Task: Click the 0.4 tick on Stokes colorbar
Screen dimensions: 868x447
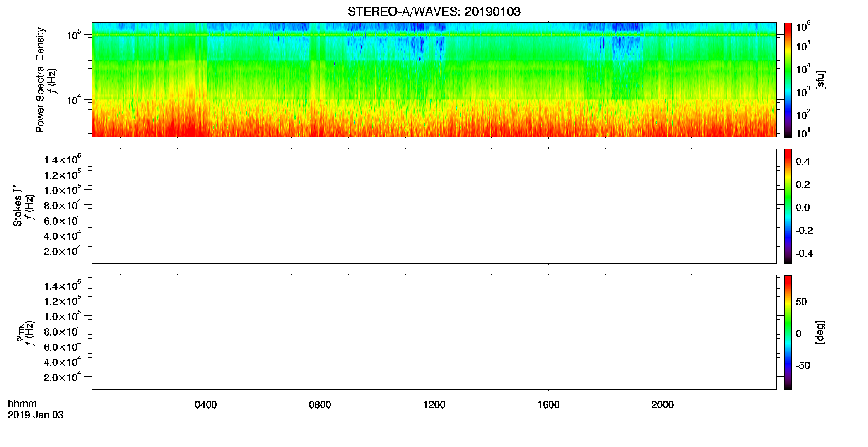Action: [x=803, y=162]
